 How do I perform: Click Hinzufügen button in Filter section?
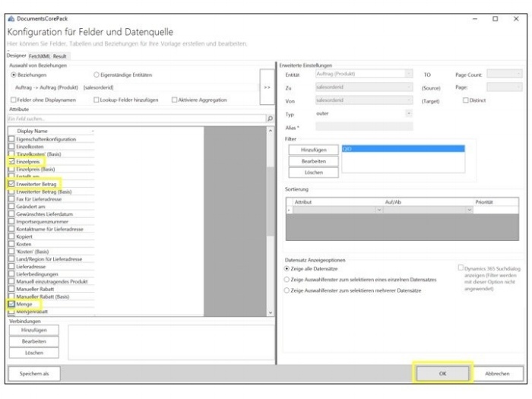[313, 150]
